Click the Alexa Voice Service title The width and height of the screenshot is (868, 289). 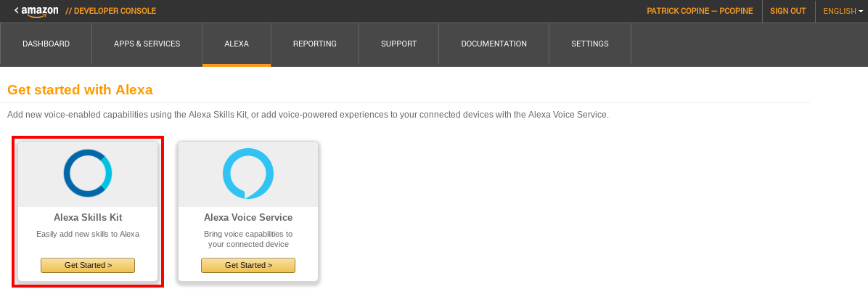pos(248,218)
